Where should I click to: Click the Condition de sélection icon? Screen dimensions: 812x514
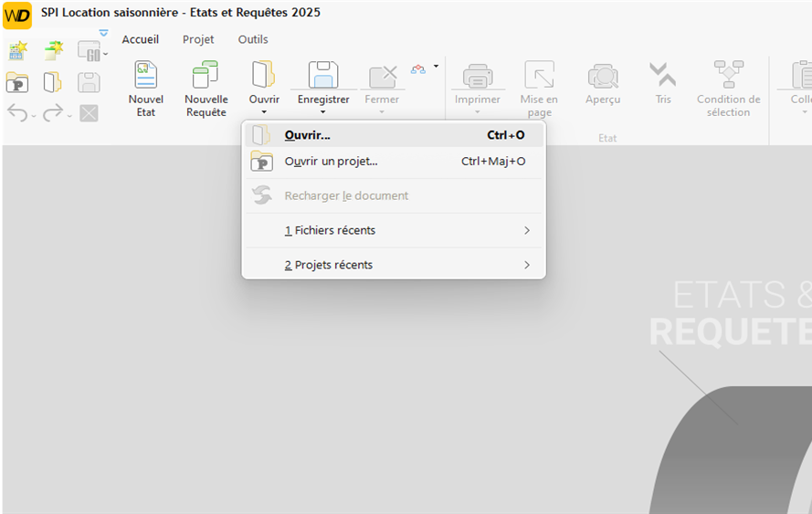point(728,75)
